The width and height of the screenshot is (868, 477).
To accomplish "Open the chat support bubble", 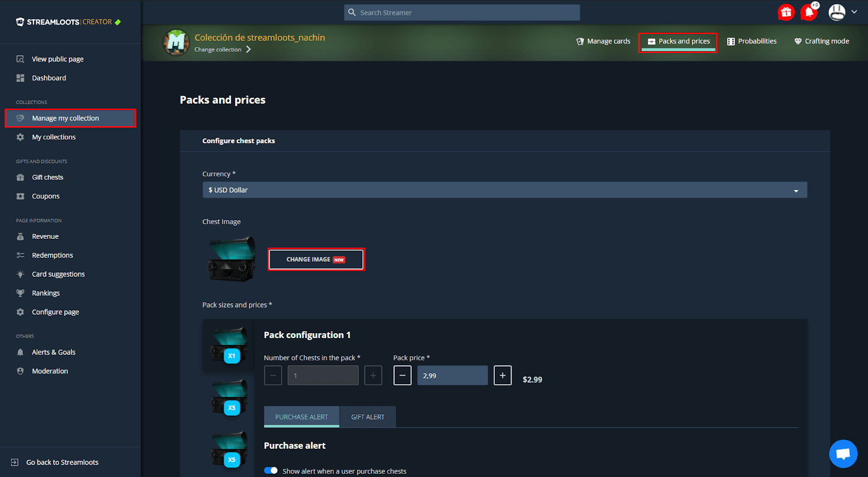I will tap(843, 454).
